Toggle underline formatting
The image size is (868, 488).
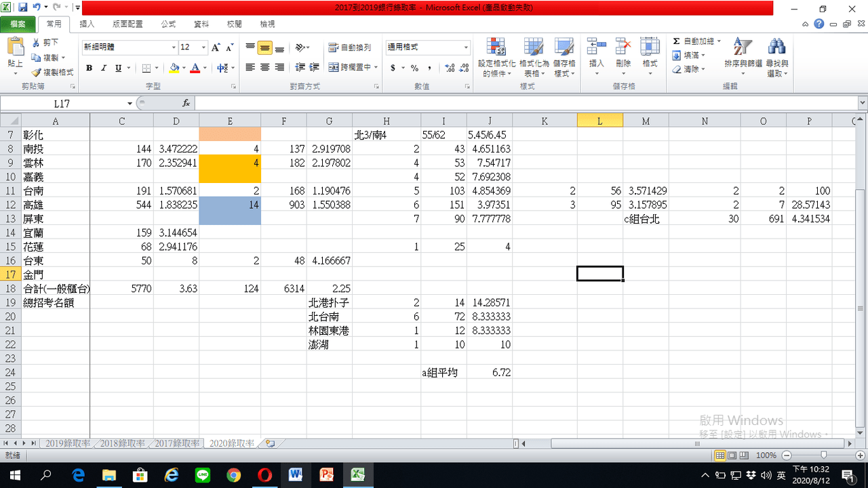click(119, 68)
